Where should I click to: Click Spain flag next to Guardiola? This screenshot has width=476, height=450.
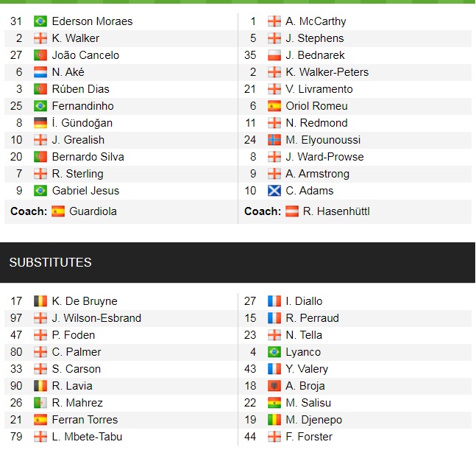click(x=58, y=211)
